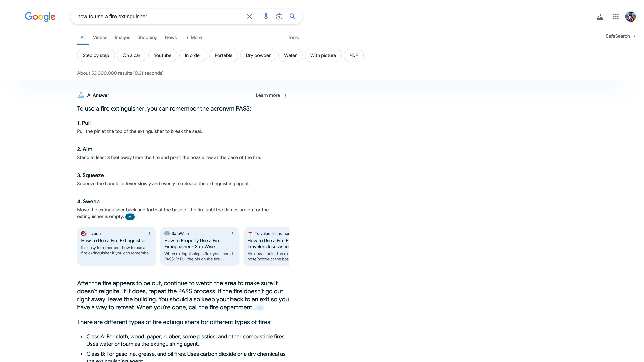Screen dimensions: 644x362
Task: Click the Learn more link
Action: point(268,95)
